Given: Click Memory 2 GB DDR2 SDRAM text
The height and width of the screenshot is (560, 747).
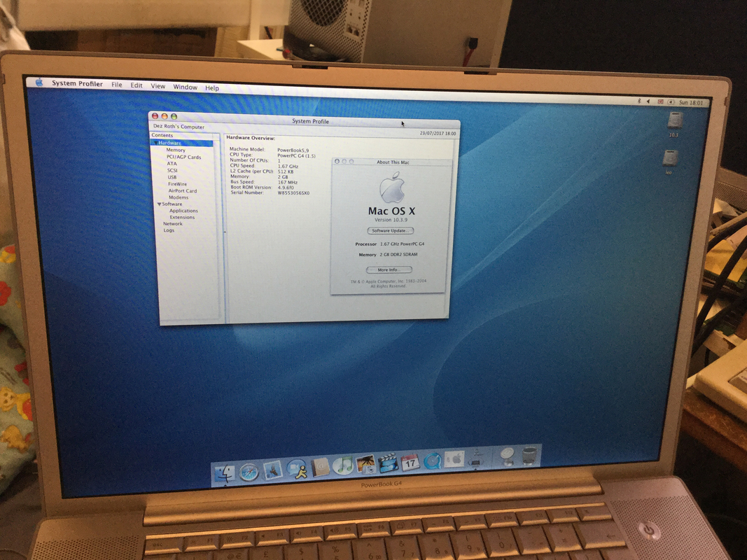Looking at the screenshot, I should 388,254.
